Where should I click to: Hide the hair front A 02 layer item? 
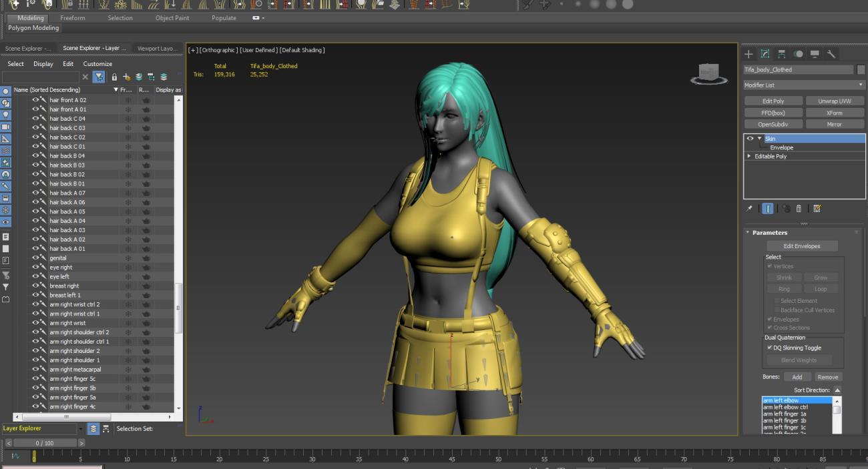tap(36, 100)
